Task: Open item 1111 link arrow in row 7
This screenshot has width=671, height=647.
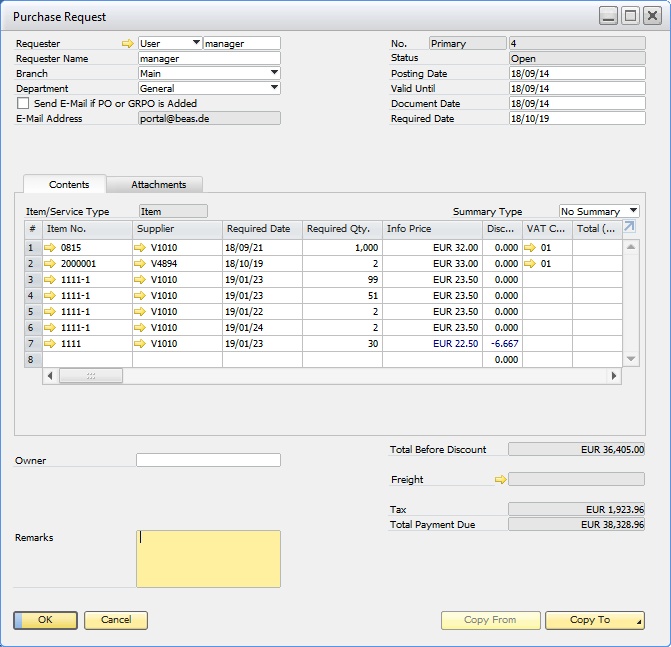Action: (x=51, y=343)
